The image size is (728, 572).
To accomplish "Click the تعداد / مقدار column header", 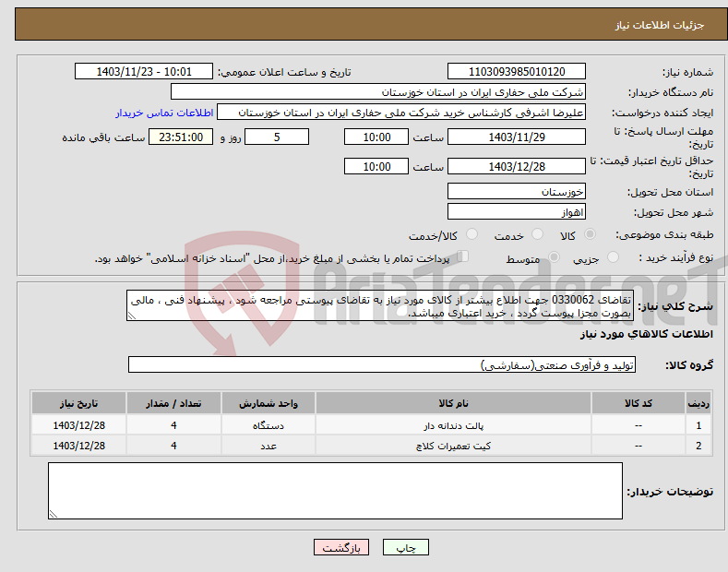I will [x=173, y=403].
